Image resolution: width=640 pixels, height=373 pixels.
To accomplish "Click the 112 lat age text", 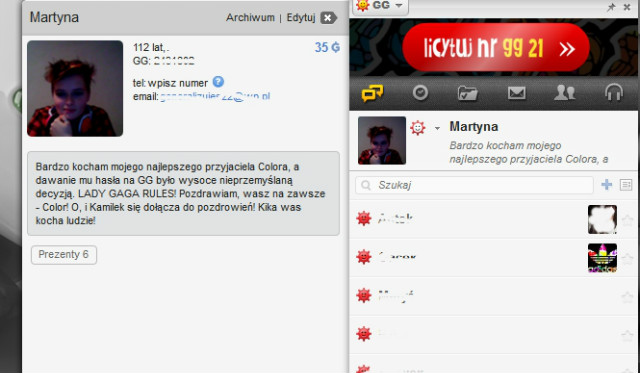I will point(151,47).
